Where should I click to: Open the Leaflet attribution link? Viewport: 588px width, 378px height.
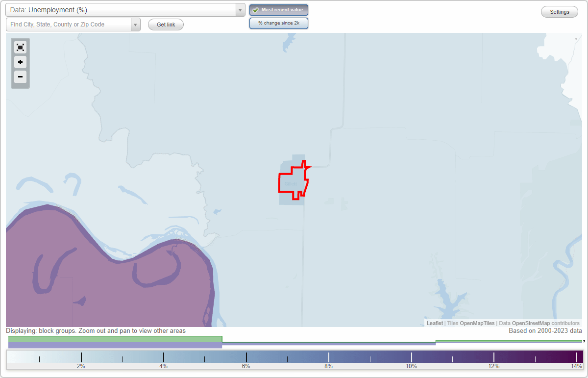click(435, 323)
